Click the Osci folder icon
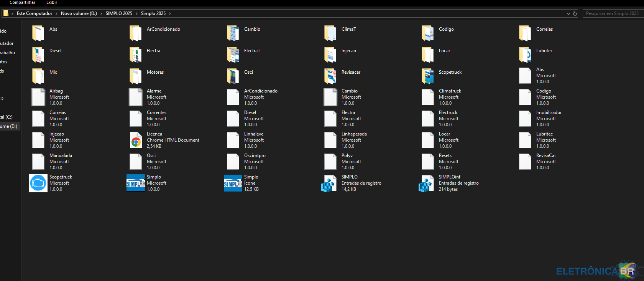Screen dimensions: 644x281 click(x=233, y=76)
